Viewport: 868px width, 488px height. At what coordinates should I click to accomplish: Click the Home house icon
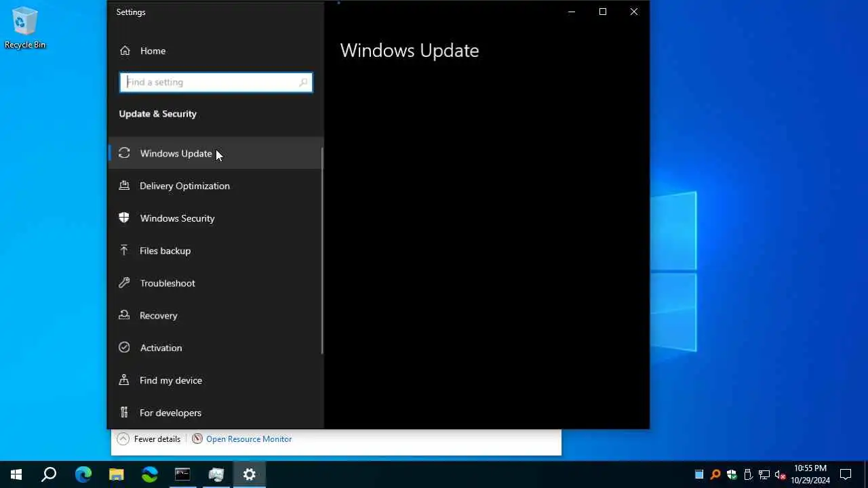click(x=125, y=51)
